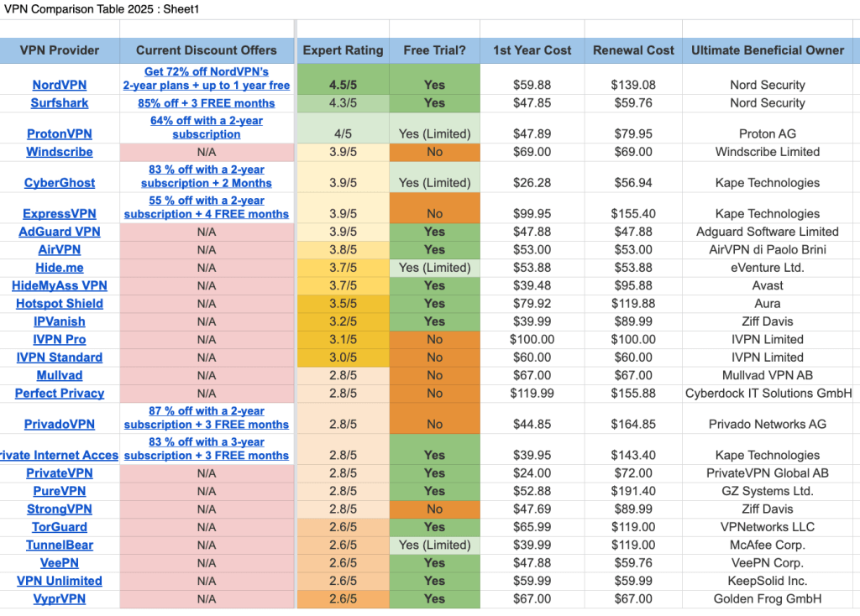Select the Golden Frog GmbH cell
Screen dimensions: 860x616
pos(768,599)
